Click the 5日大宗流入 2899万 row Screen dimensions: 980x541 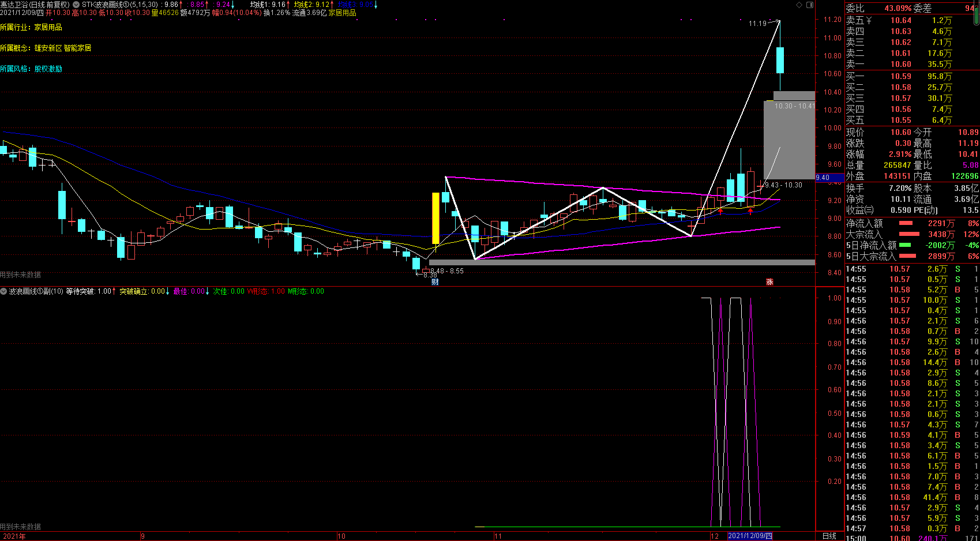point(912,257)
